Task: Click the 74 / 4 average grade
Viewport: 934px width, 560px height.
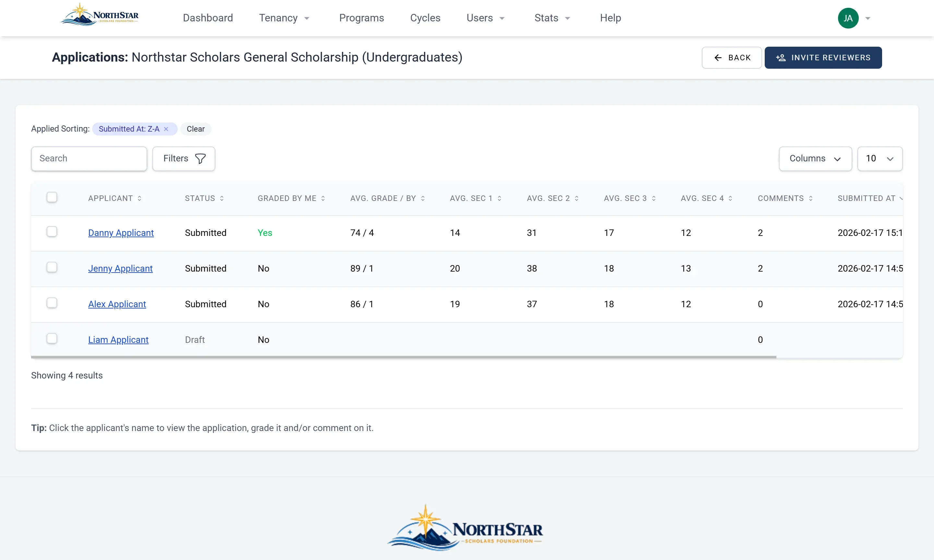Action: click(362, 233)
